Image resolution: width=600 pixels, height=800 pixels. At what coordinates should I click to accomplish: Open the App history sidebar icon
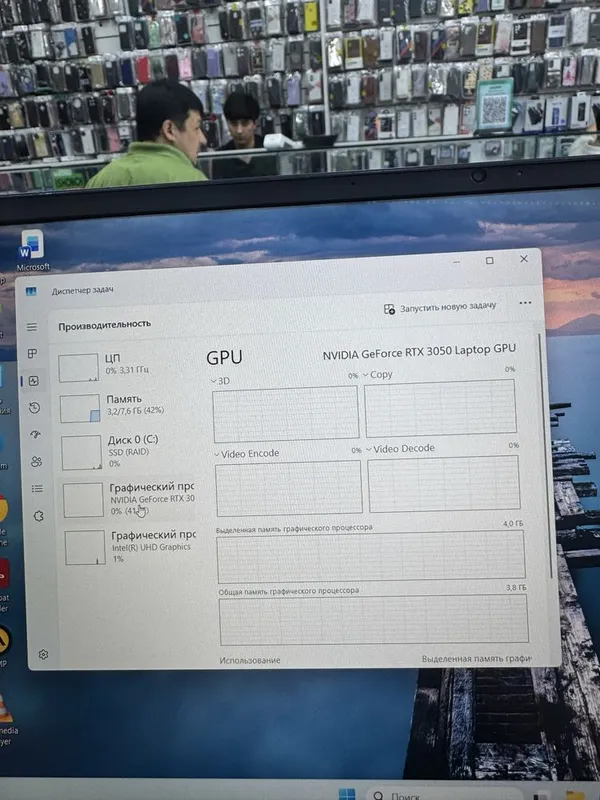(35, 408)
